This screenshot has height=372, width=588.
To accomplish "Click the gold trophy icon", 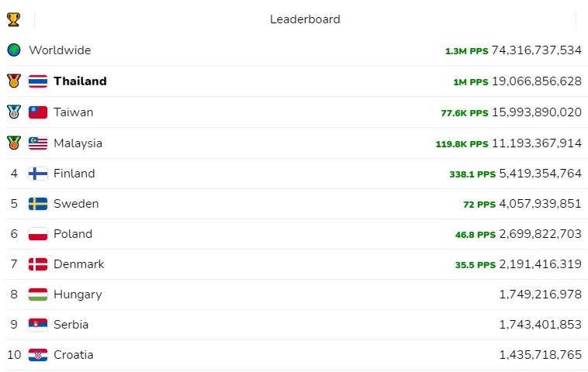I will 13,19.
